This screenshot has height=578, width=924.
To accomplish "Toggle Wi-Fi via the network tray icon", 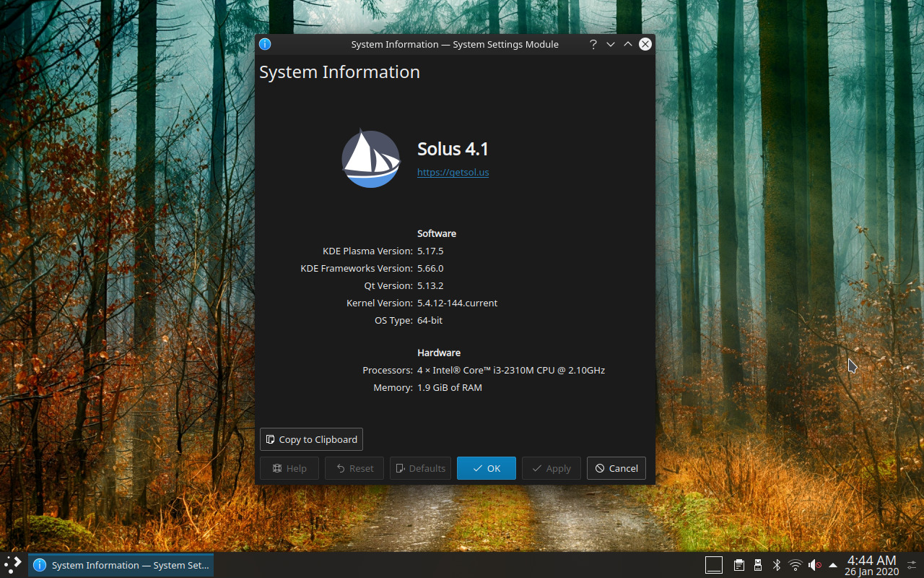I will 795,565.
